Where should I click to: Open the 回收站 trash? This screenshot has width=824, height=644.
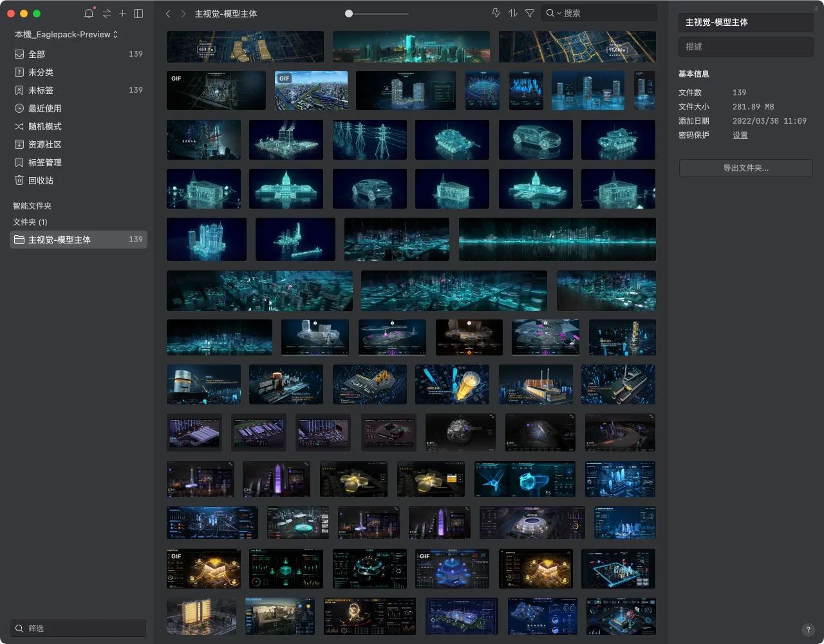coord(41,180)
